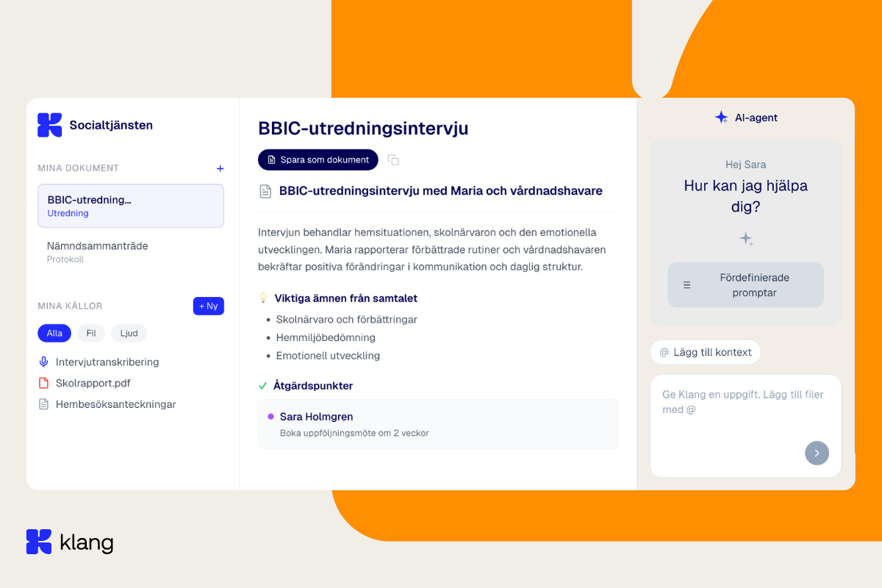The image size is (882, 588).
Task: Click the Klang logo icon beside Socialtjänsten
Action: (x=49, y=125)
